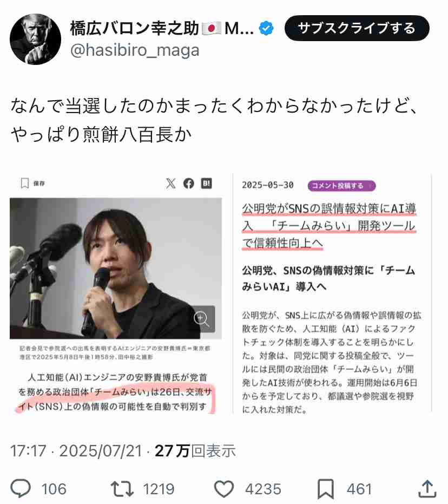Open the 公明党がSNSの誤情報対策 article headline
Image resolution: width=448 pixels, height=504 pixels.
(x=329, y=226)
